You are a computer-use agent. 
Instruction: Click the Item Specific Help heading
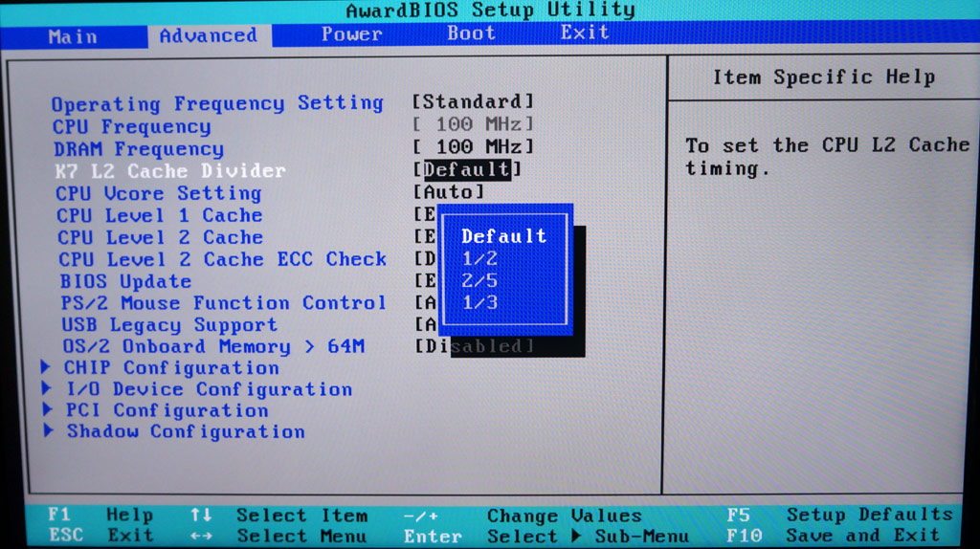824,77
